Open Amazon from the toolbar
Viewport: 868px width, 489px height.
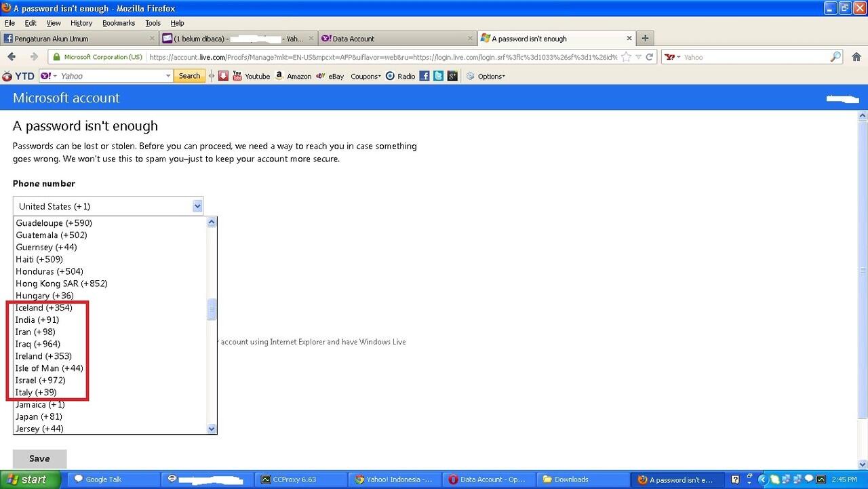point(294,76)
